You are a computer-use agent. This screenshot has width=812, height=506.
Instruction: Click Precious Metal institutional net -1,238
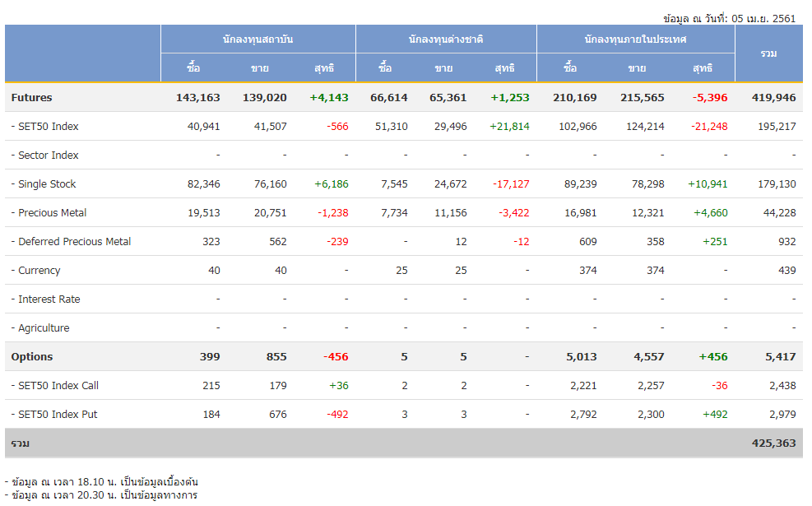tap(333, 213)
